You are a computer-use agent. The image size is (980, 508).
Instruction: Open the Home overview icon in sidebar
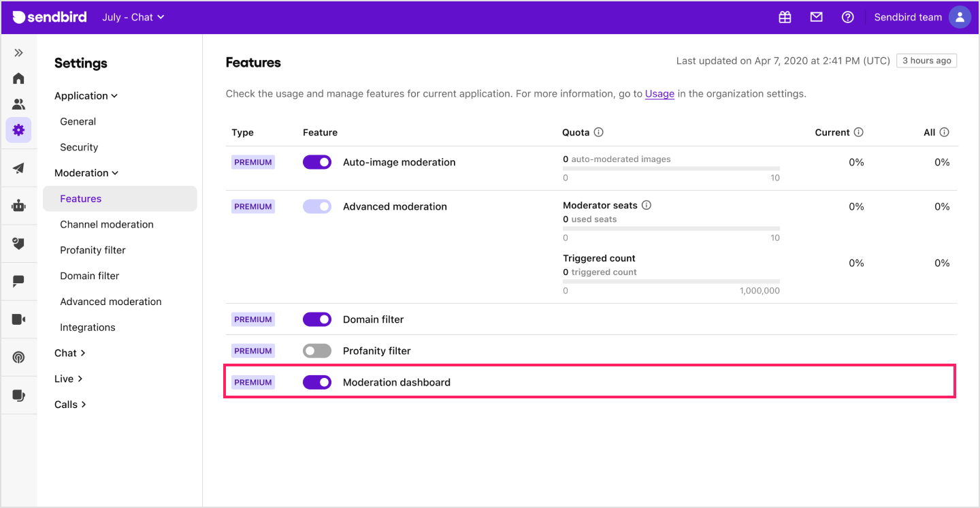pyautogui.click(x=18, y=78)
